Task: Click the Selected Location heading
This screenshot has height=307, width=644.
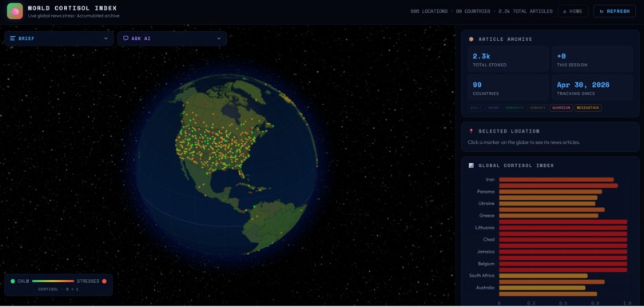Action: point(509,131)
